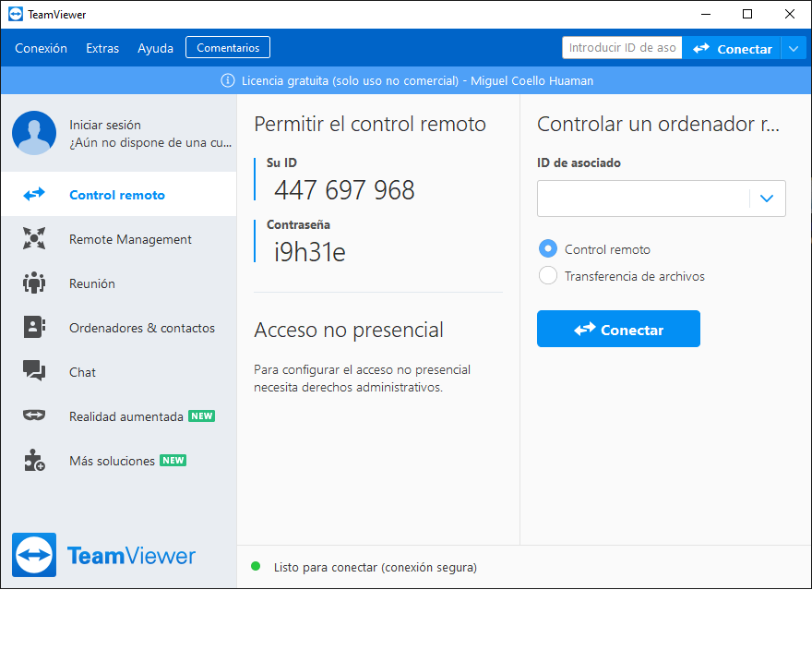The width and height of the screenshot is (812, 650).
Task: Select the Transferencia de archivos radio button
Action: [548, 275]
